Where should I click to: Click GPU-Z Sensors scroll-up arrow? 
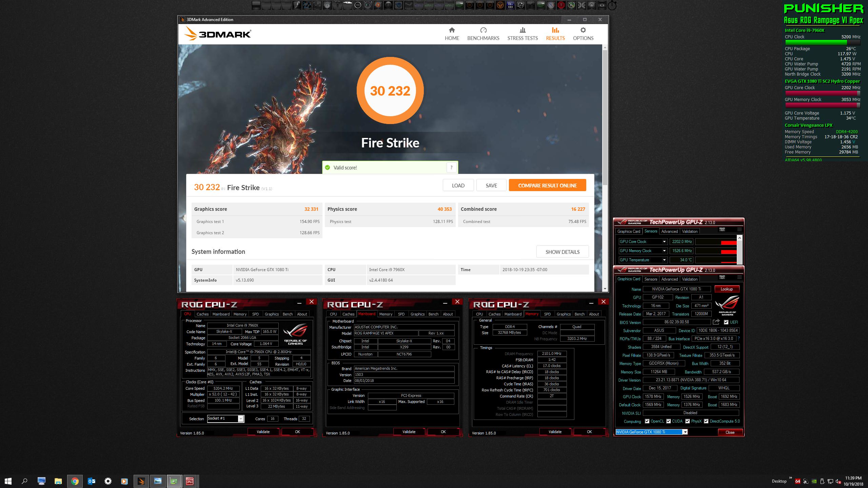(x=739, y=238)
